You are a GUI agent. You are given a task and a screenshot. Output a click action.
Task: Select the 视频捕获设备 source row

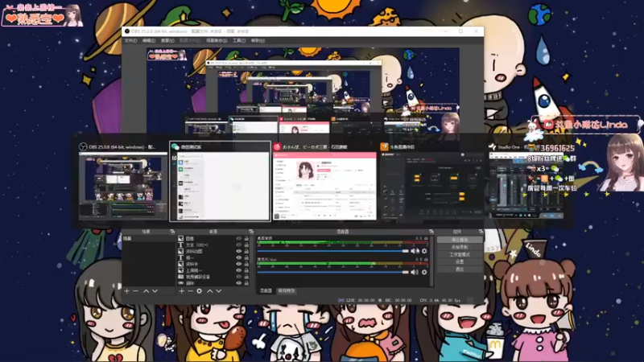point(214,277)
